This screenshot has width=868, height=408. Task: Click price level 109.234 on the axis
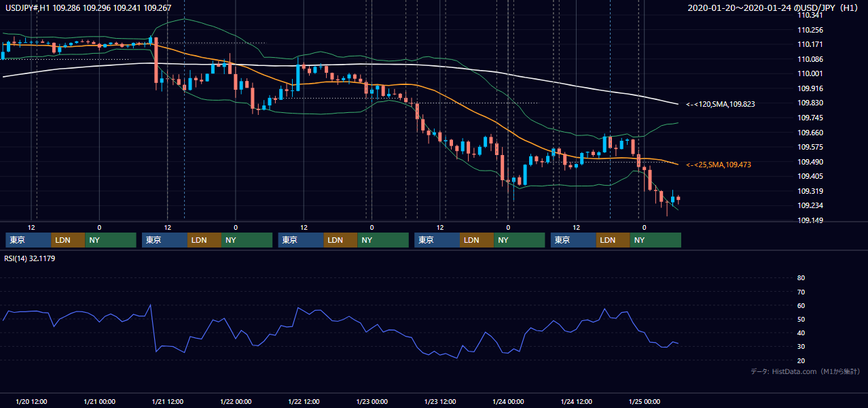(811, 205)
